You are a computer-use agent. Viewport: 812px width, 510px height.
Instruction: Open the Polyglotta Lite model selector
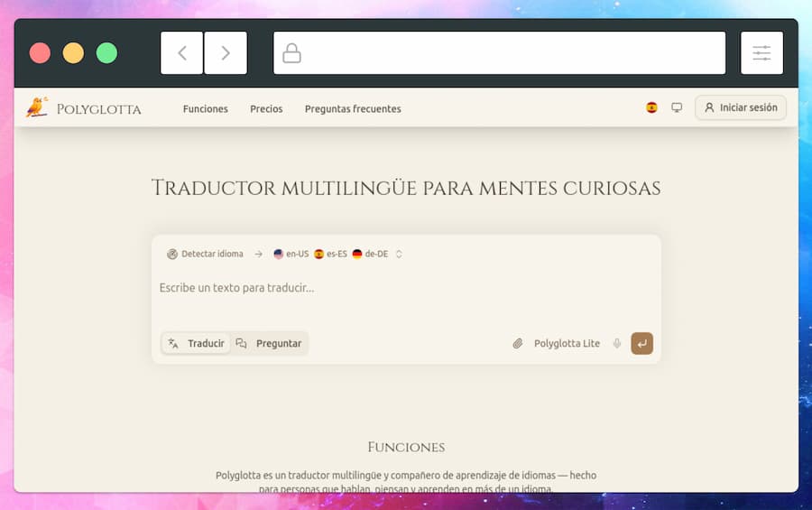[567, 343]
